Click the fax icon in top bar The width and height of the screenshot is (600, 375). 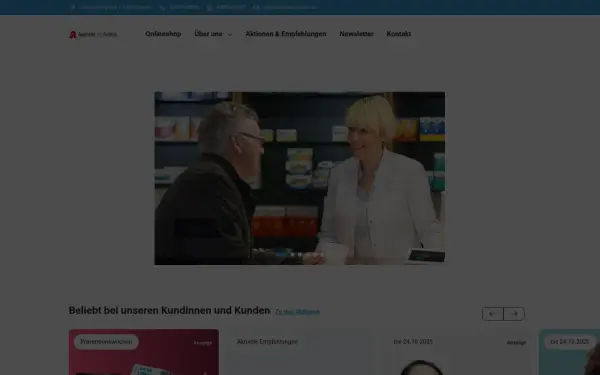pos(209,7)
